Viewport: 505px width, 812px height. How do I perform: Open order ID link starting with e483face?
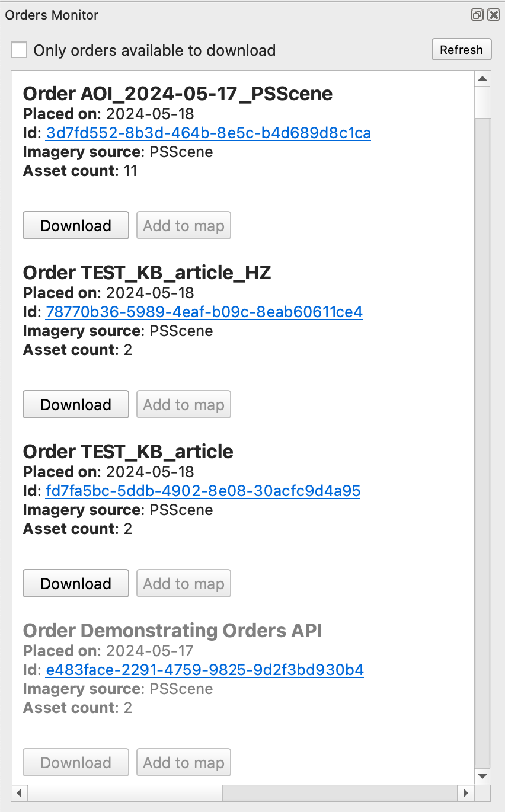[x=204, y=670]
